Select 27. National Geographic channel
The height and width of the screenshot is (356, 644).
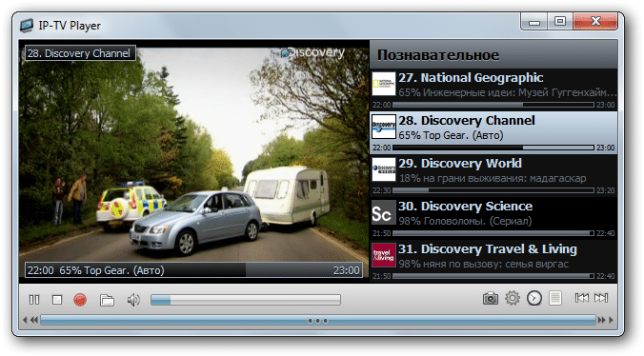[493, 89]
